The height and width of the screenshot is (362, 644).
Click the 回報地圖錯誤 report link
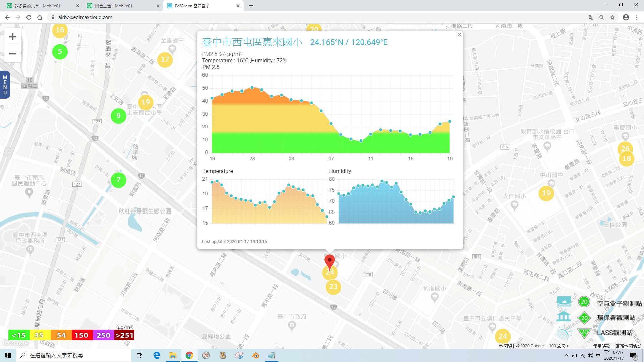[x=628, y=346]
